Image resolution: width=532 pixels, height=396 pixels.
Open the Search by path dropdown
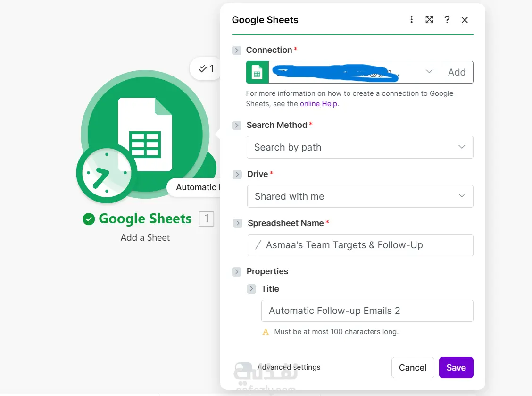click(x=360, y=147)
